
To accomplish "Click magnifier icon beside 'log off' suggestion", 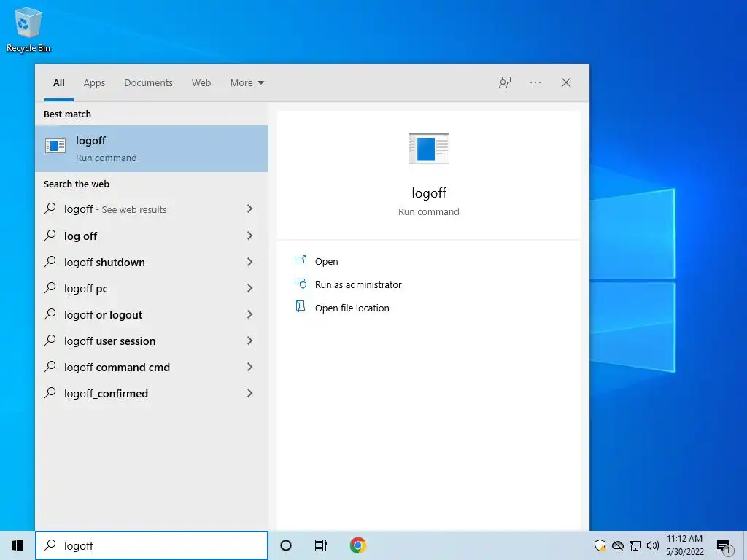I will pyautogui.click(x=50, y=236).
